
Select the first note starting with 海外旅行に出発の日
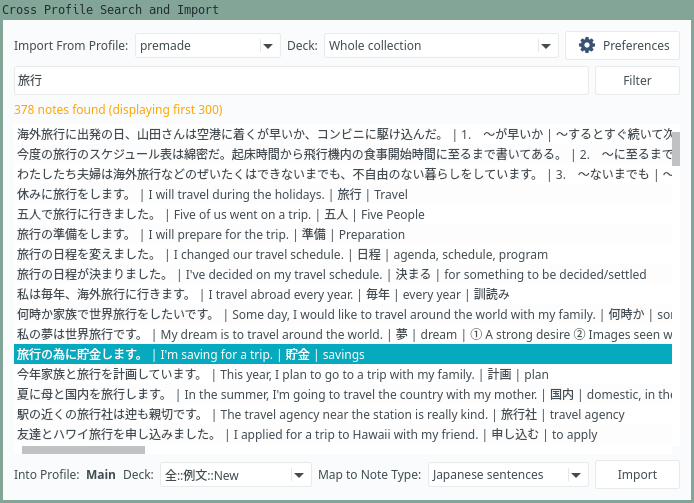coord(340,134)
